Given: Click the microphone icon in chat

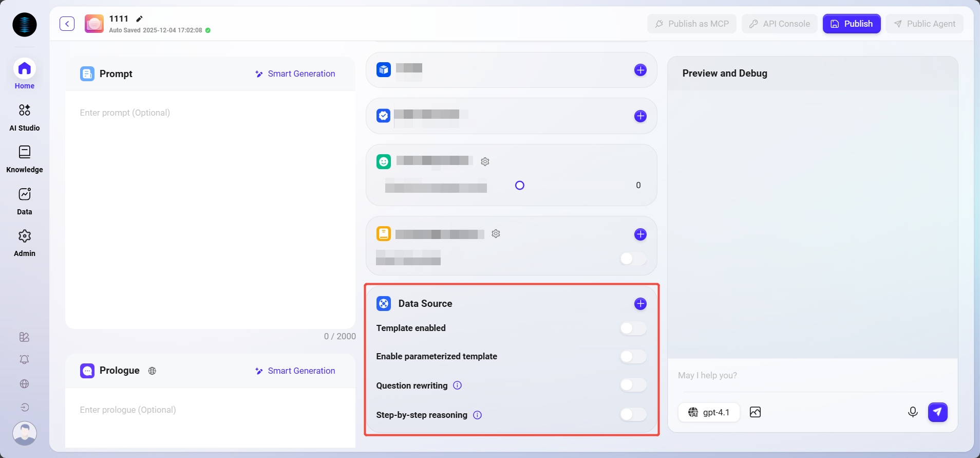Looking at the screenshot, I should (x=912, y=412).
